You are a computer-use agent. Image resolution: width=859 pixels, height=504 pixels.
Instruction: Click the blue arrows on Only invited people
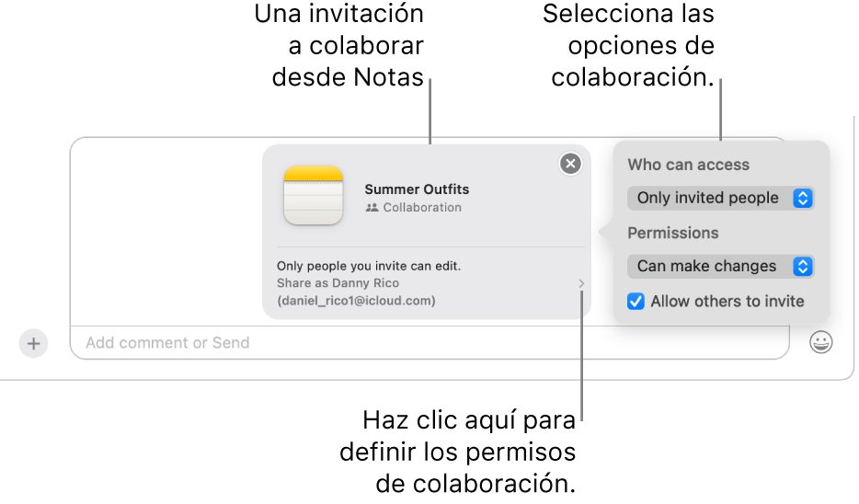pos(803,198)
